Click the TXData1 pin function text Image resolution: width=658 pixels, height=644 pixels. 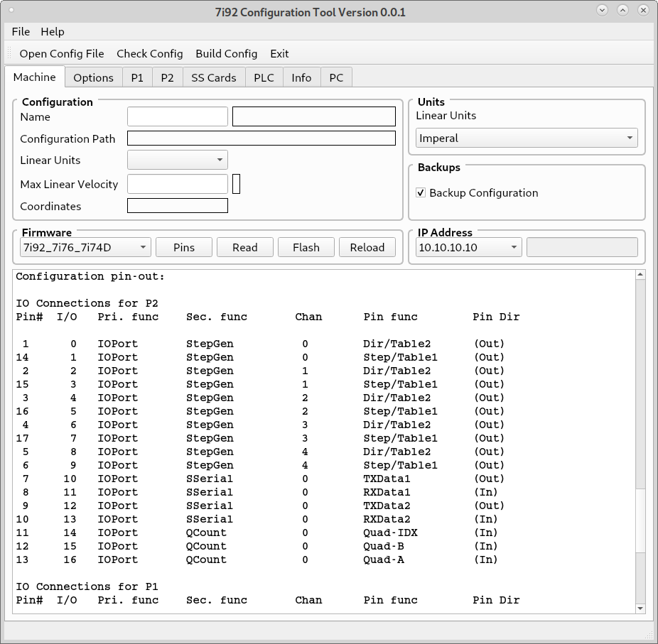[387, 479]
